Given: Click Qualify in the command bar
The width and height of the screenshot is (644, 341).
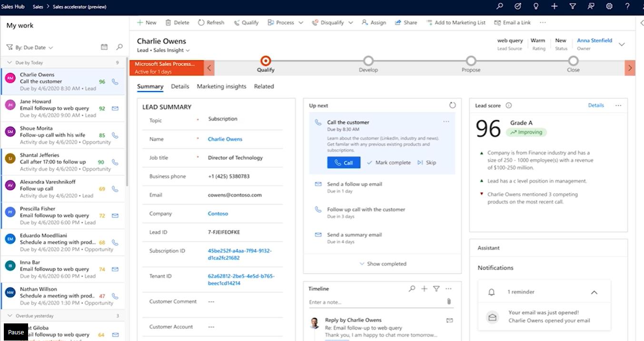Looking at the screenshot, I should coord(246,23).
